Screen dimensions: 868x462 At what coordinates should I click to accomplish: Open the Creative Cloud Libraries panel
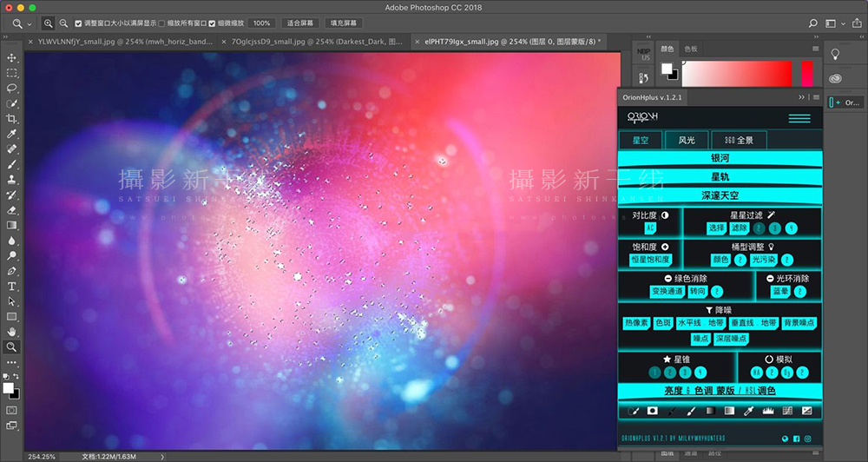(835, 79)
